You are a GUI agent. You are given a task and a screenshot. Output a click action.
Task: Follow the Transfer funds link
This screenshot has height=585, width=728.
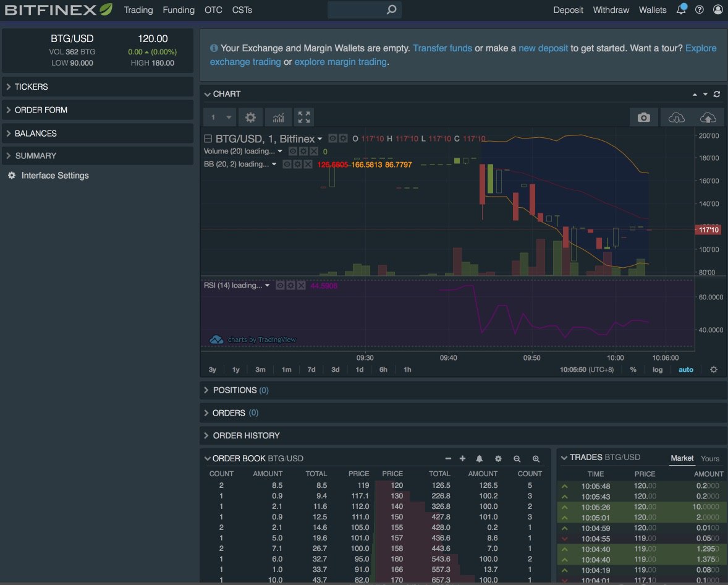[442, 48]
